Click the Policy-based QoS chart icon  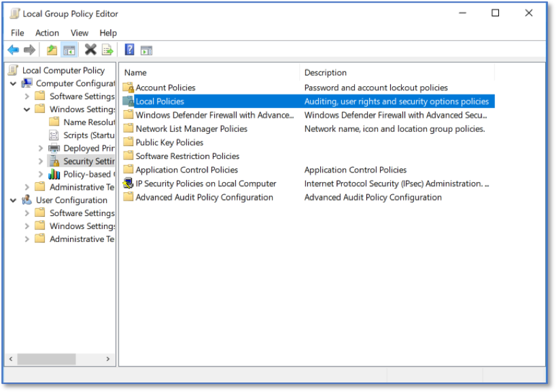click(54, 174)
